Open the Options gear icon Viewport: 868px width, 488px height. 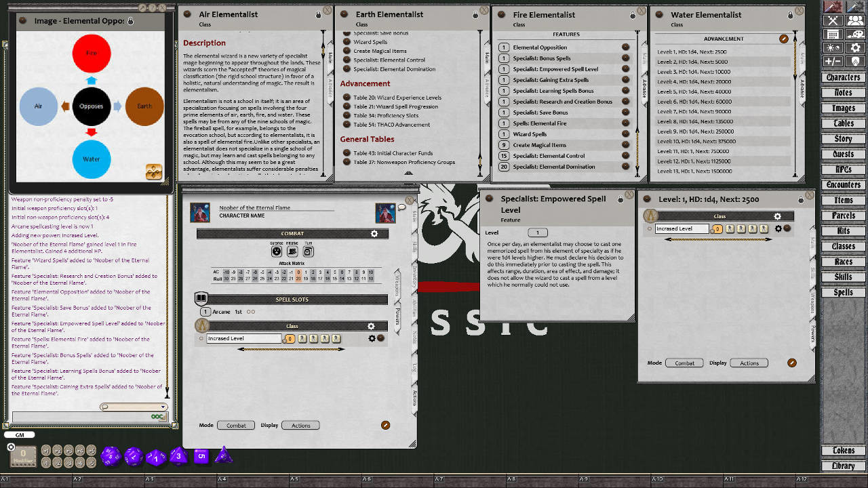(x=855, y=47)
